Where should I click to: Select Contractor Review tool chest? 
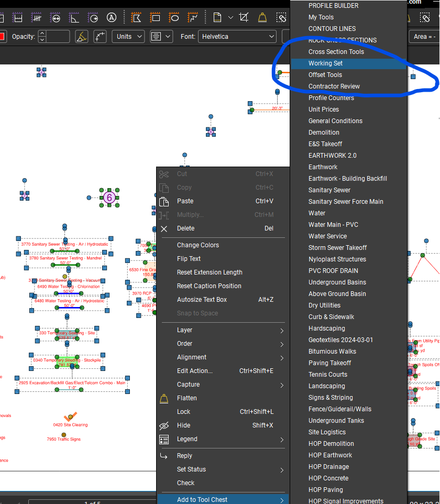[x=349, y=86]
